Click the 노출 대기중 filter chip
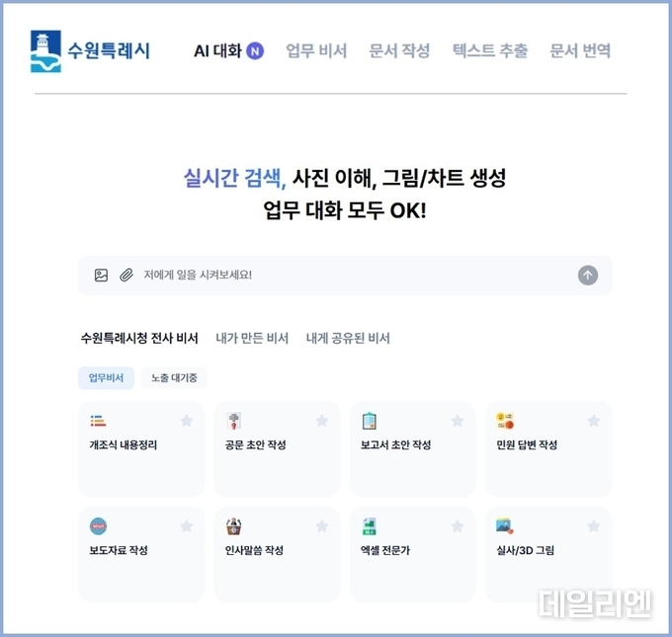The width and height of the screenshot is (672, 637). click(174, 378)
